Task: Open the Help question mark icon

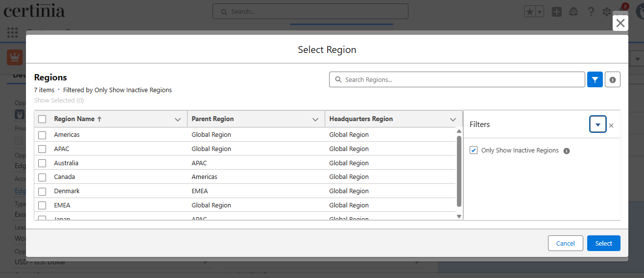Action: (x=591, y=12)
